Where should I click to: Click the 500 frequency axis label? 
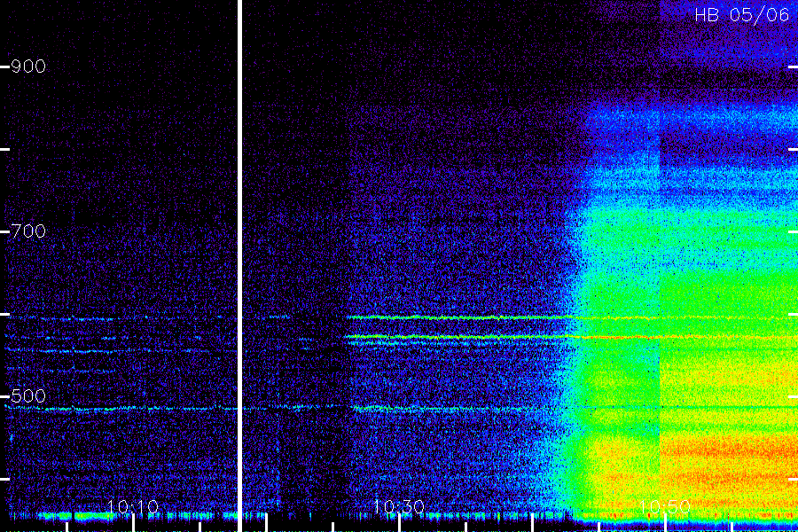28,396
